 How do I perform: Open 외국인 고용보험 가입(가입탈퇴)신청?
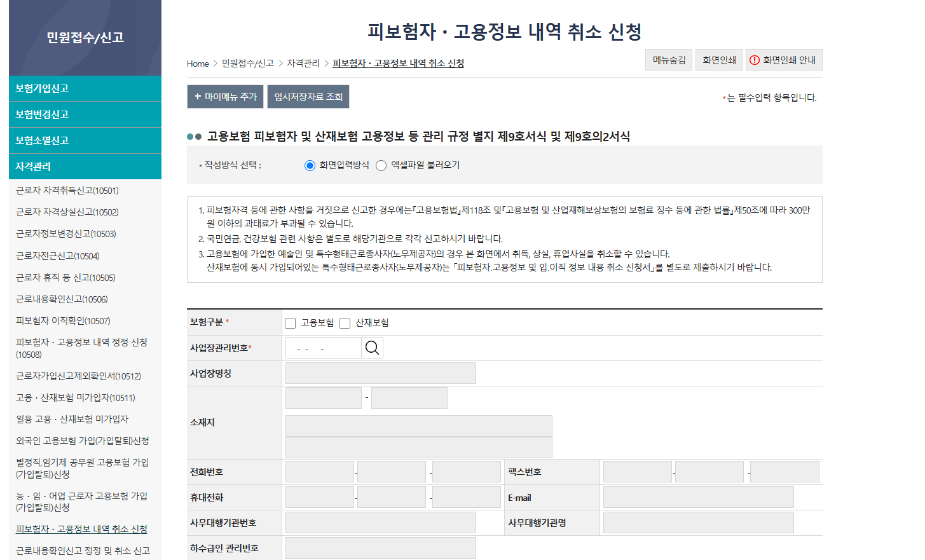tap(82, 441)
